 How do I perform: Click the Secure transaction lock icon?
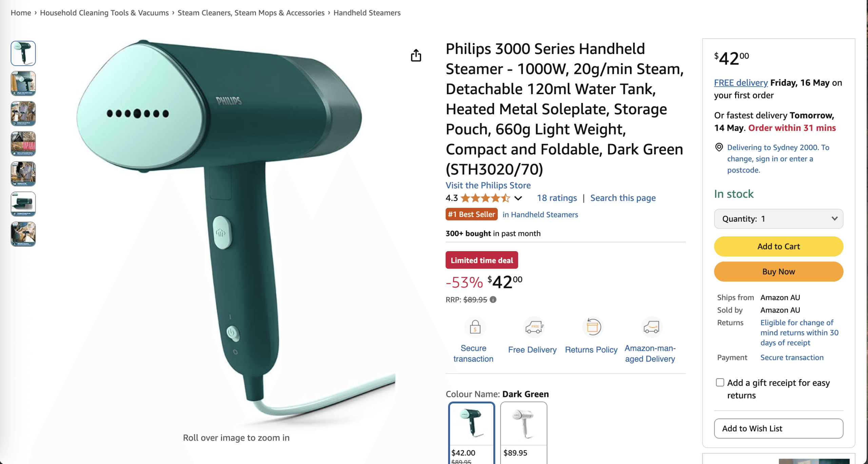(x=475, y=327)
